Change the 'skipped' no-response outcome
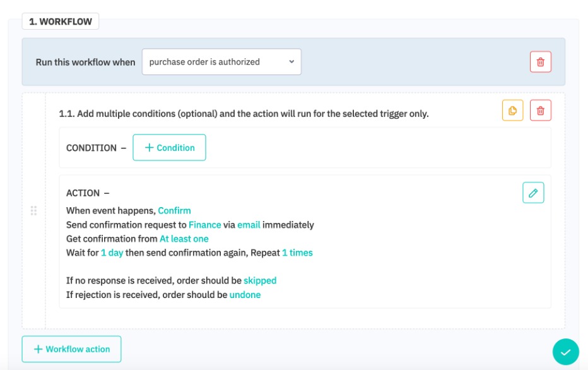Image resolution: width=588 pixels, height=370 pixels. tap(260, 280)
